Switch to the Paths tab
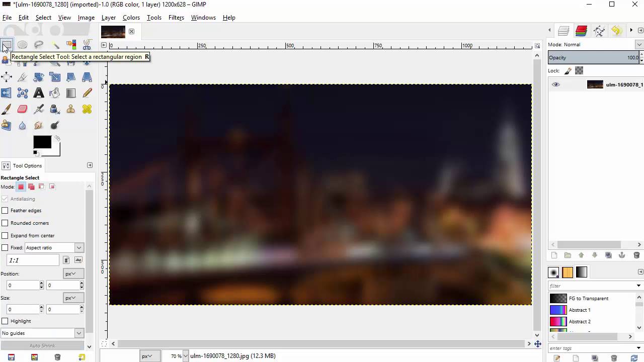Screen dimensions: 644x362 pos(599,31)
